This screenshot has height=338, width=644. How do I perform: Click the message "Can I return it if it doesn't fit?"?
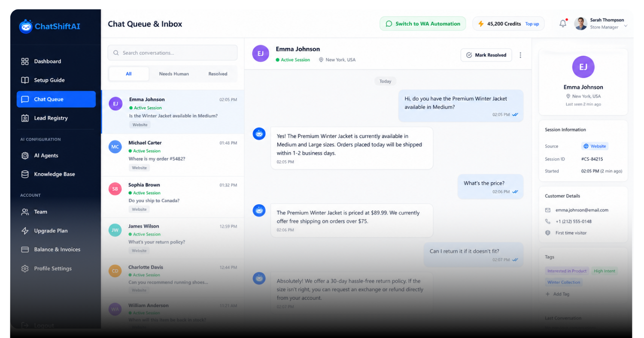click(x=474, y=255)
